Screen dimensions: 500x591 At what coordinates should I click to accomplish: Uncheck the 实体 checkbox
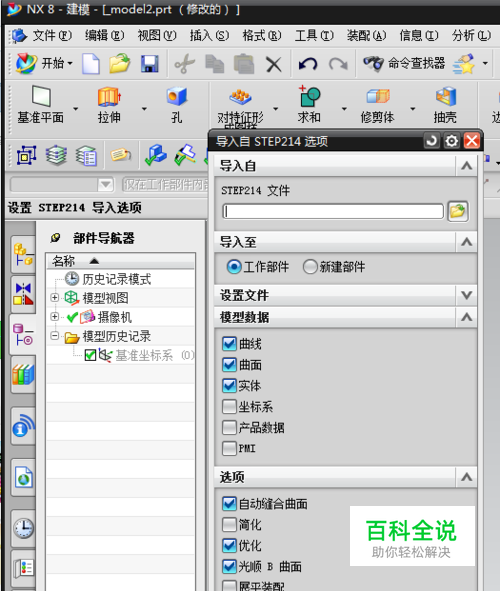(229, 385)
